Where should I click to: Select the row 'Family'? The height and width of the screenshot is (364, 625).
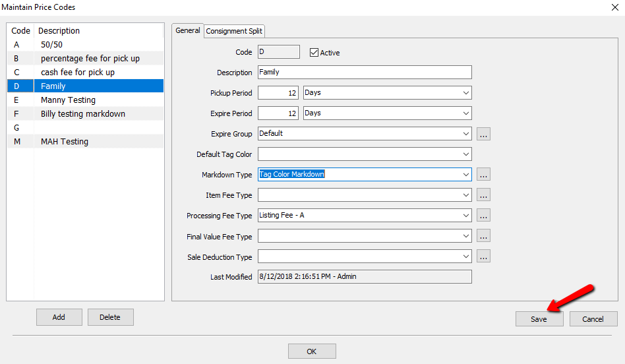[x=85, y=86]
